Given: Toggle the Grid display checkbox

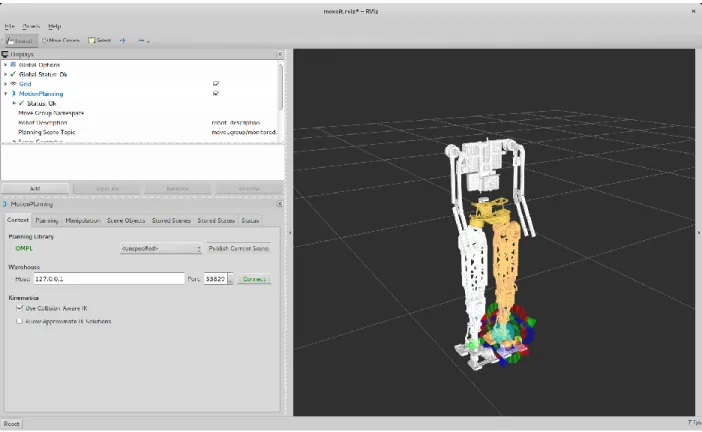Looking at the screenshot, I should (x=216, y=84).
